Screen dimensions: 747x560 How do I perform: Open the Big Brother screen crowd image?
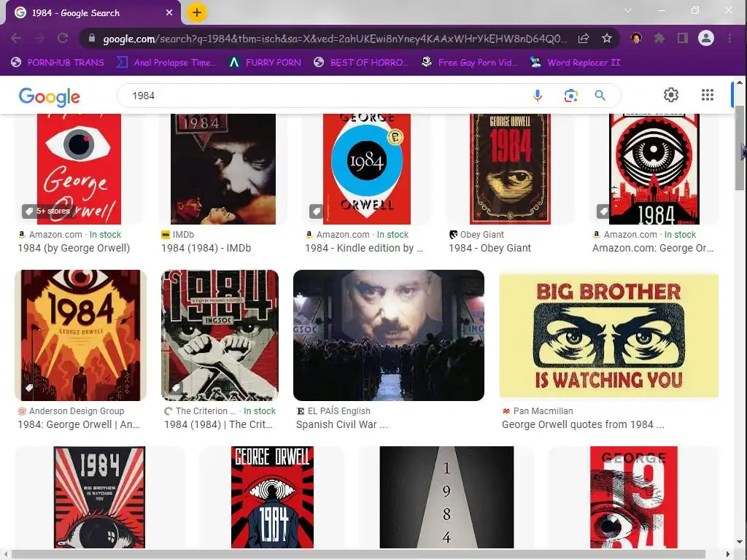tap(389, 335)
